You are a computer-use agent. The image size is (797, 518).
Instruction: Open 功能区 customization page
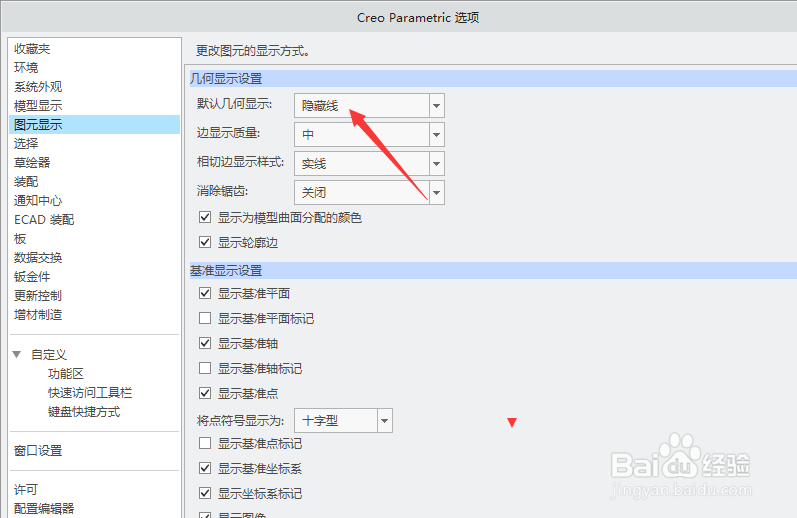coord(66,374)
